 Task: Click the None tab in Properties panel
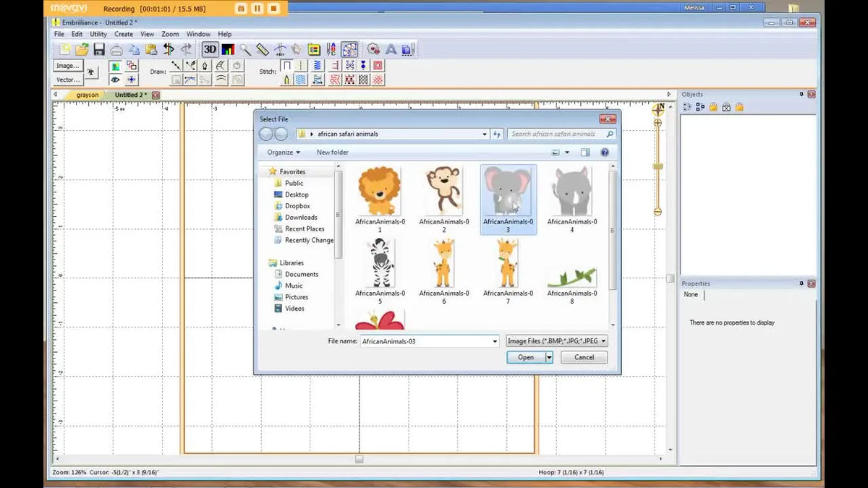point(691,294)
